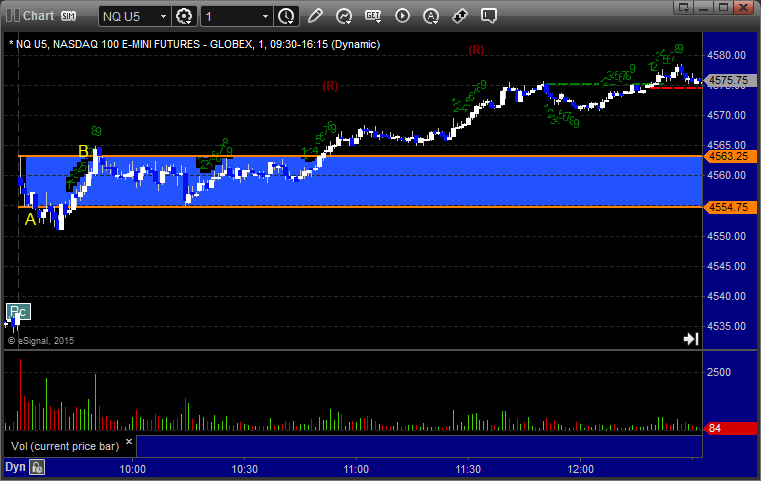Open the comment bubble icon
Viewport: 761px width, 481px height.
[489, 16]
